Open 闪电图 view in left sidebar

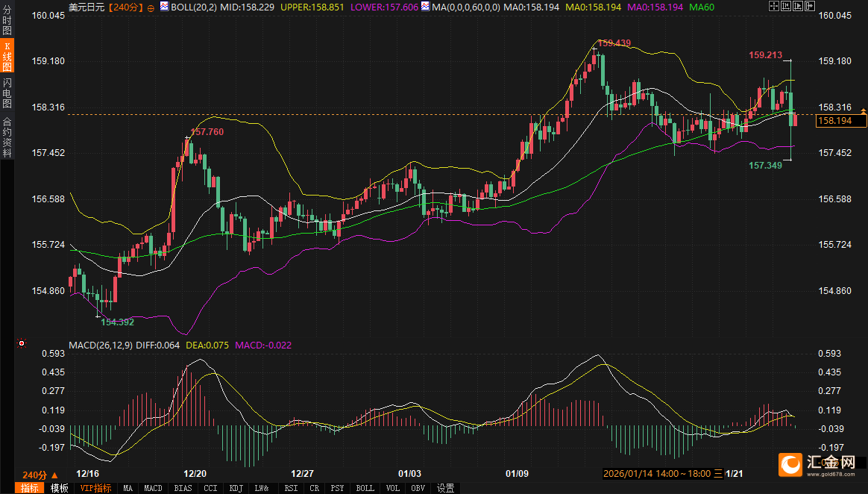point(7,93)
